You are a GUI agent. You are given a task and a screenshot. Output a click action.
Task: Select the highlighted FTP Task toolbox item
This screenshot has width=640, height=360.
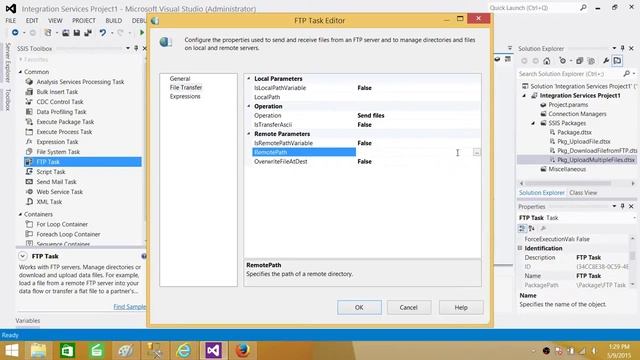[x=83, y=162]
